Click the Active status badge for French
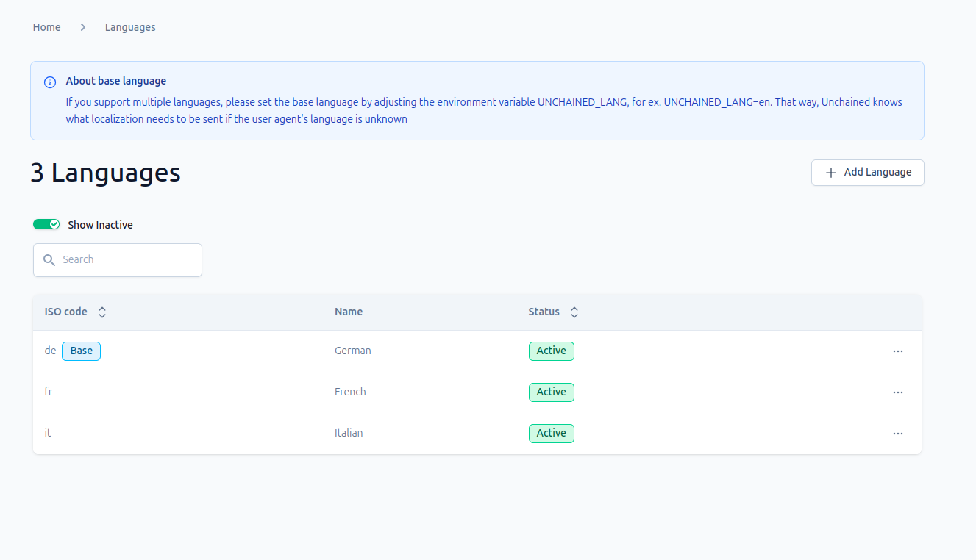Viewport: 976px width, 560px height. click(x=552, y=392)
